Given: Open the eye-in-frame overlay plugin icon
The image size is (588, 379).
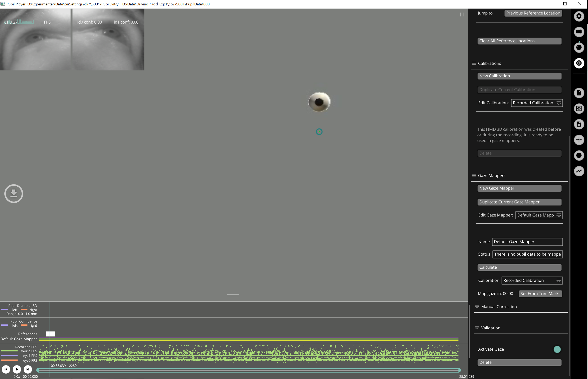Looking at the screenshot, I should 579,109.
